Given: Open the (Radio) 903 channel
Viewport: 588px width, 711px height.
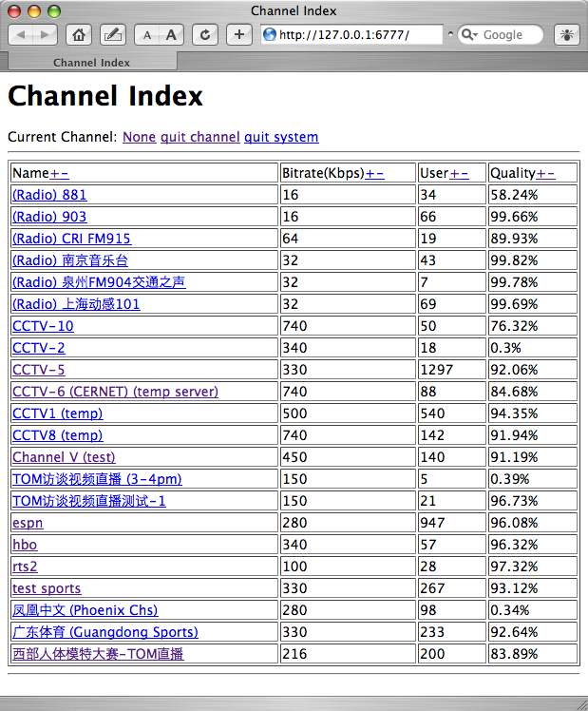Looking at the screenshot, I should click(49, 217).
